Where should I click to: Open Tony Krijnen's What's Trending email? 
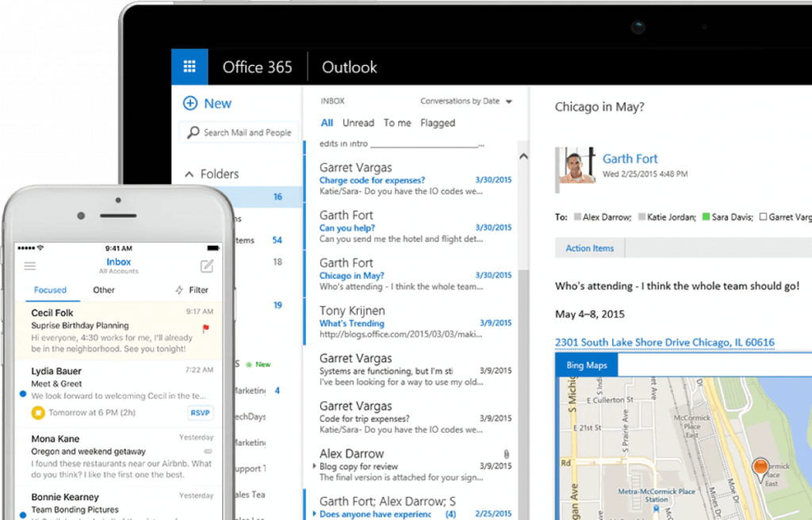[x=410, y=323]
